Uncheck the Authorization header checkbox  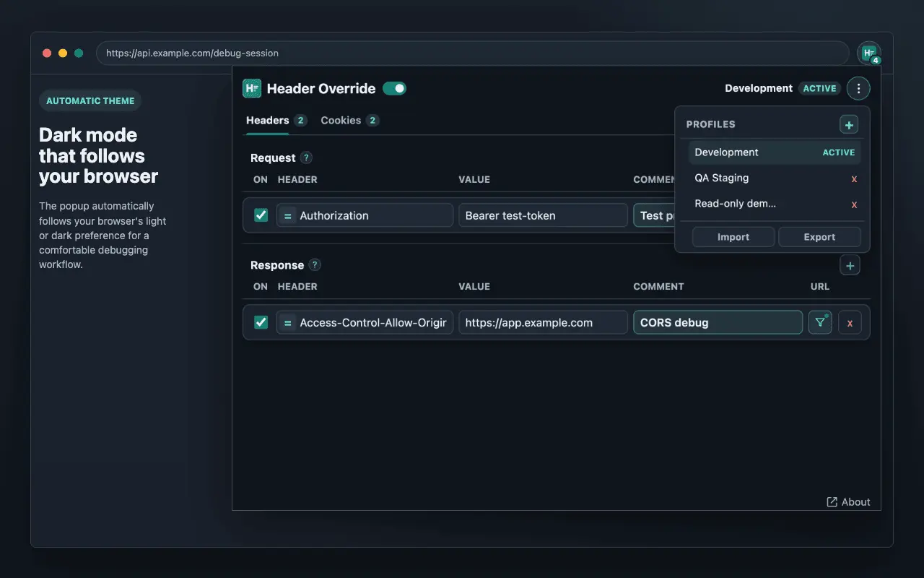(x=261, y=215)
